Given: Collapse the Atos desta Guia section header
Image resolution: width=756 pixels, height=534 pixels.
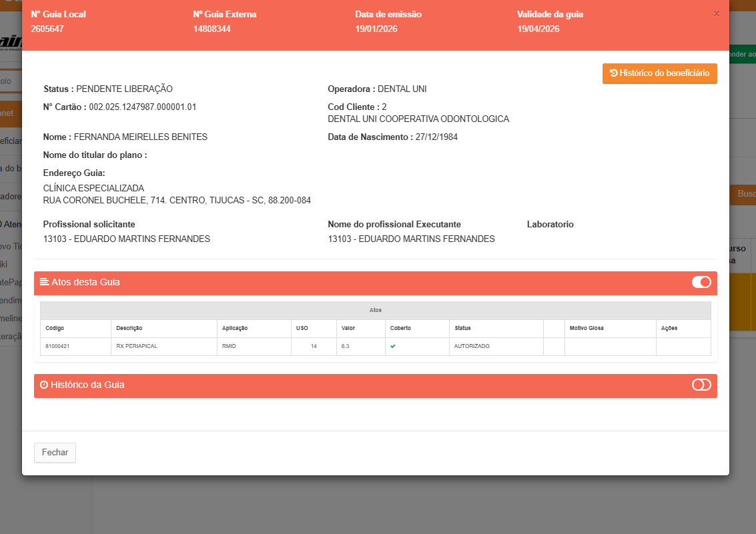Looking at the screenshot, I should (x=334, y=283).
